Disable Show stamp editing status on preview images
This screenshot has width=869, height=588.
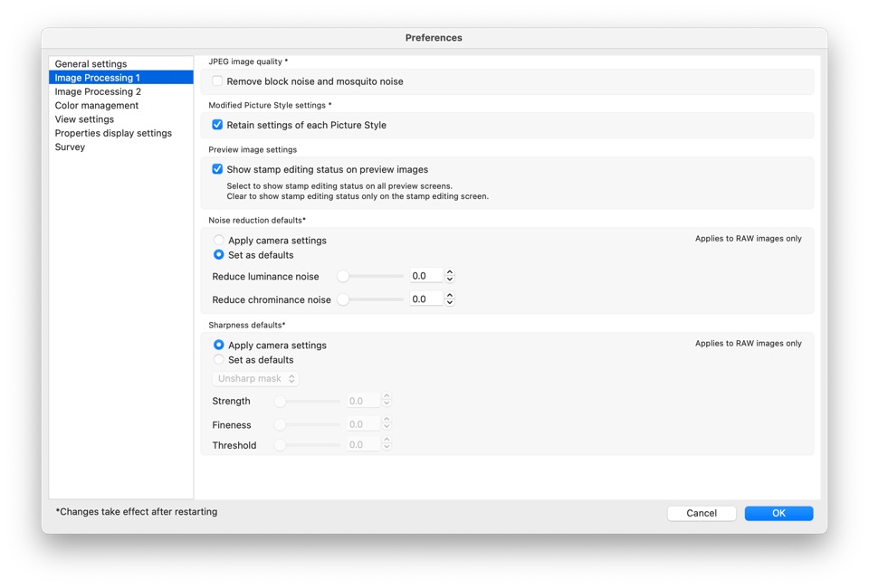pos(216,168)
